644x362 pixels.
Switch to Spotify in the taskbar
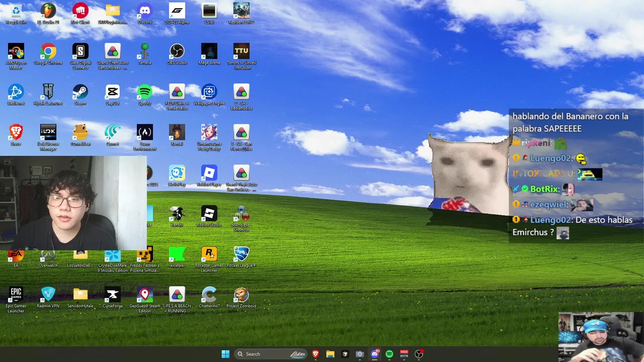pyautogui.click(x=389, y=354)
